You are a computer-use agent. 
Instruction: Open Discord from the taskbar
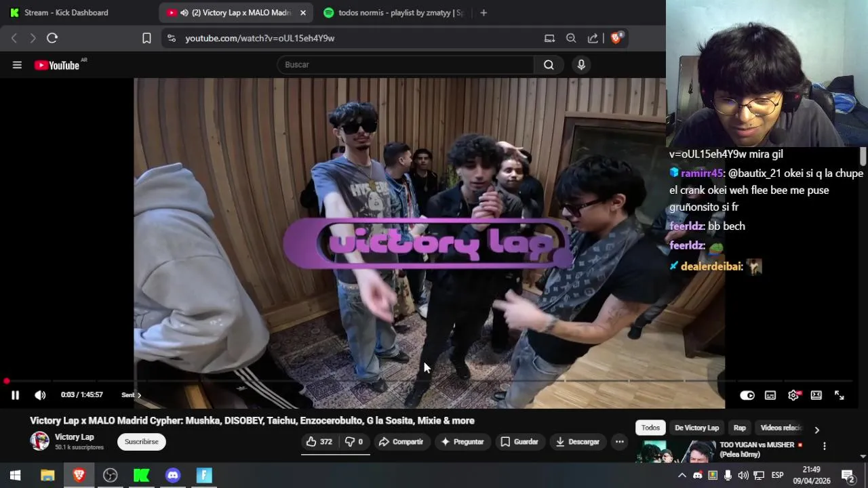[173, 476]
